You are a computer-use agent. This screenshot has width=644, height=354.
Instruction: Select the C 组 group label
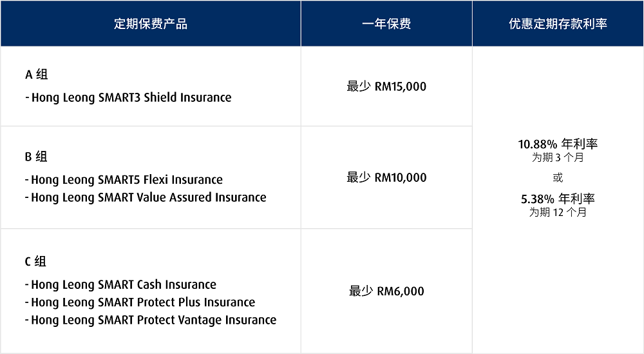[35, 262]
